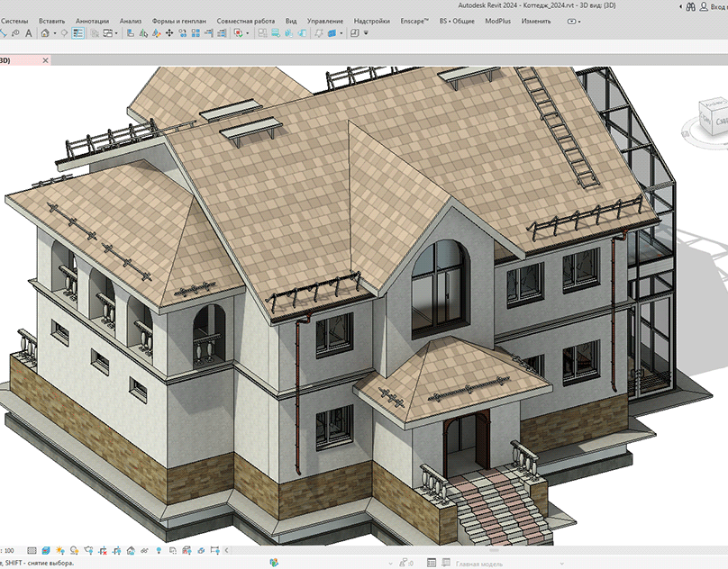Switch to the Enscape ribbon tab
The image size is (728, 569).
[414, 20]
